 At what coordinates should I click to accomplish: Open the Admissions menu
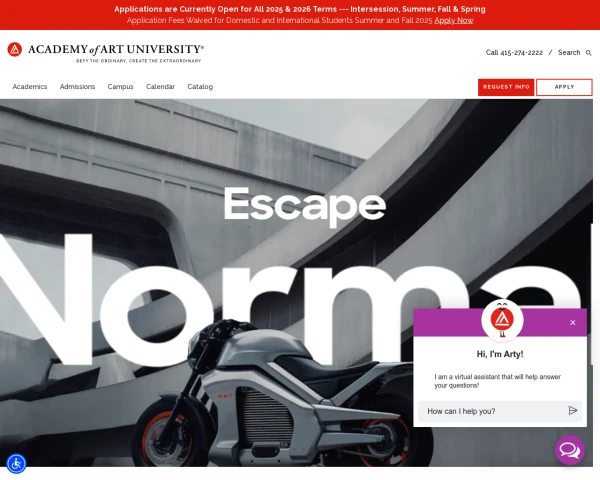pos(77,87)
